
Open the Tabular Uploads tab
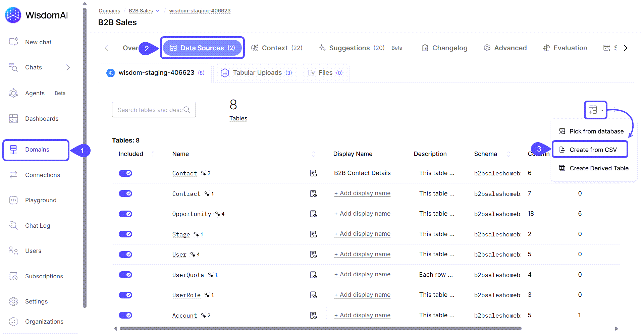click(256, 72)
